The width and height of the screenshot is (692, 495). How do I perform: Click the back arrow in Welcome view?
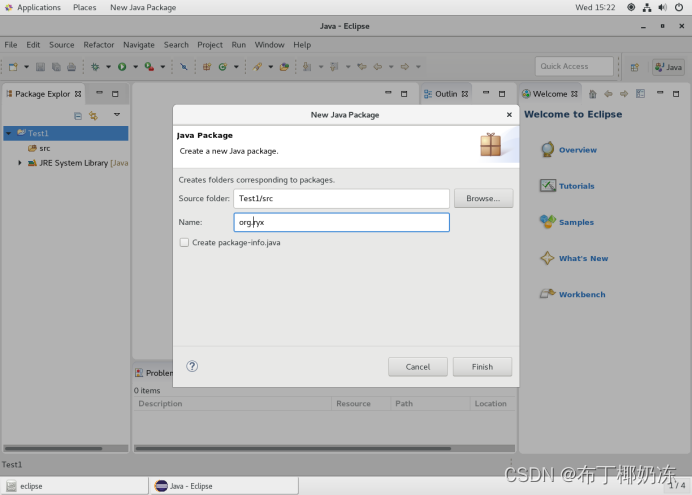click(608, 94)
